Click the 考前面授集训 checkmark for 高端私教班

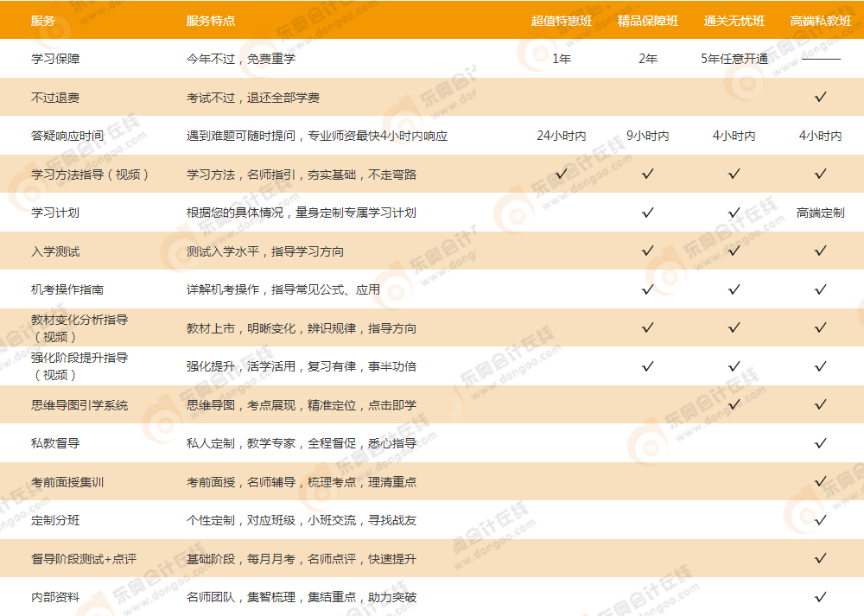(x=819, y=482)
